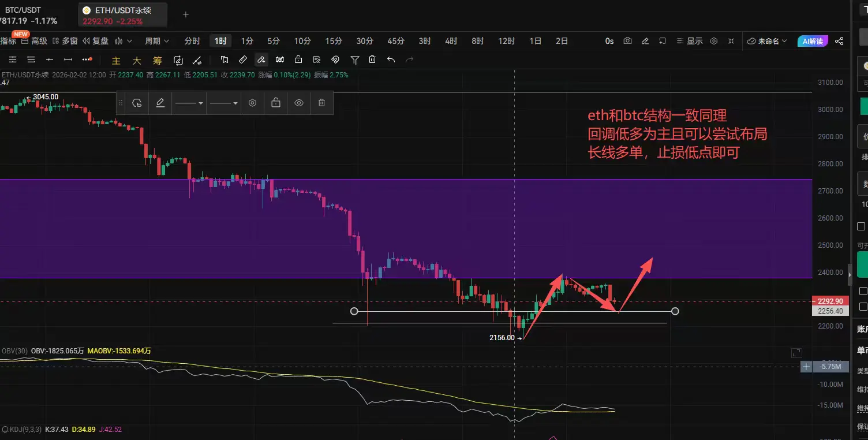This screenshot has width=868, height=440.
Task: Click the share icon next to AI解读
Action: [839, 41]
